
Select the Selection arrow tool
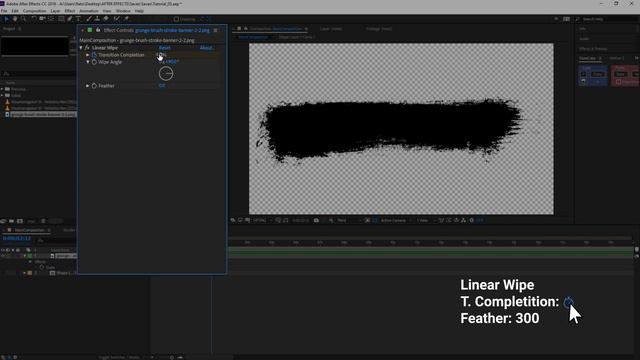(7, 19)
